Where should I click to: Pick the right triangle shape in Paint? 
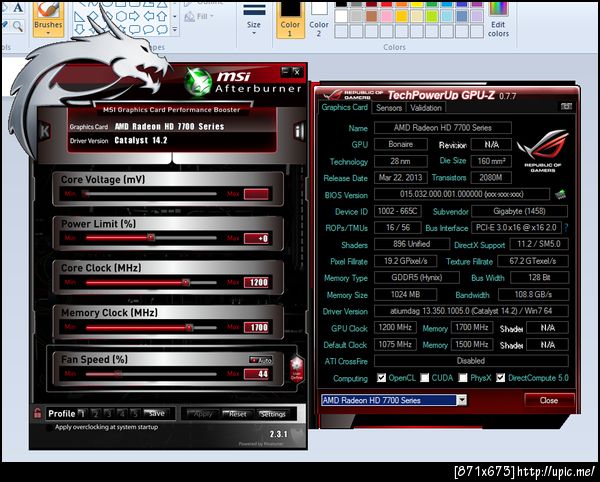tap(79, 16)
